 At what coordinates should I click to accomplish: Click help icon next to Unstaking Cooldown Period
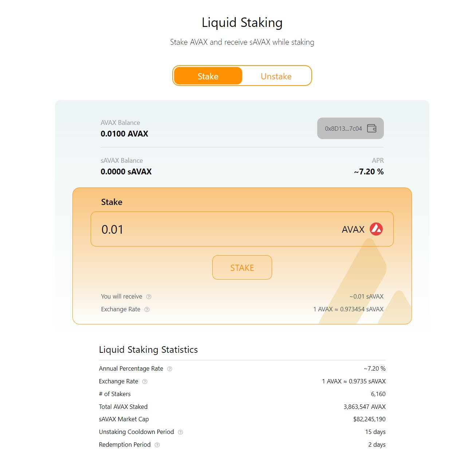click(180, 432)
